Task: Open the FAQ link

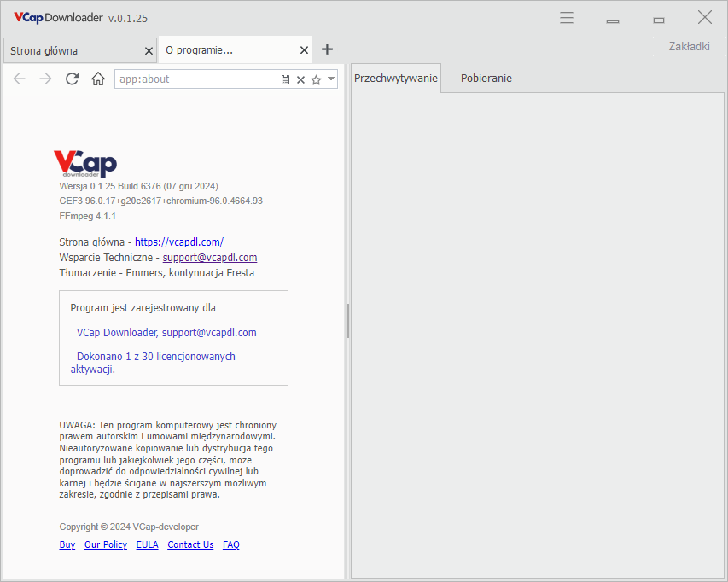Action: point(231,544)
